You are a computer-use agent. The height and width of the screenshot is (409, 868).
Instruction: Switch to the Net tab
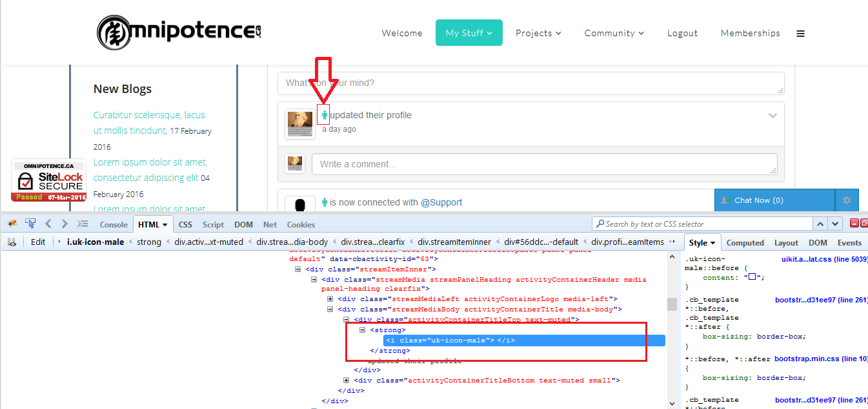click(x=270, y=225)
